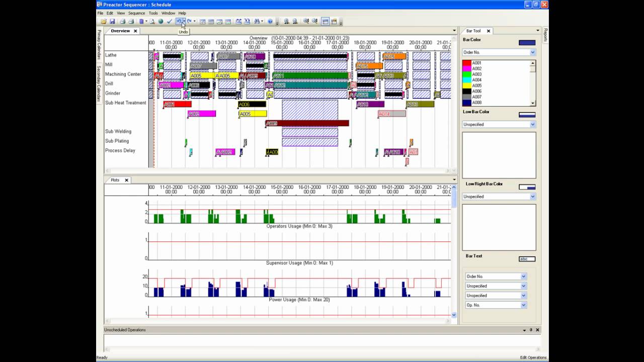Image resolution: width=644 pixels, height=362 pixels.
Task: Open the File menu
Action: (100, 13)
